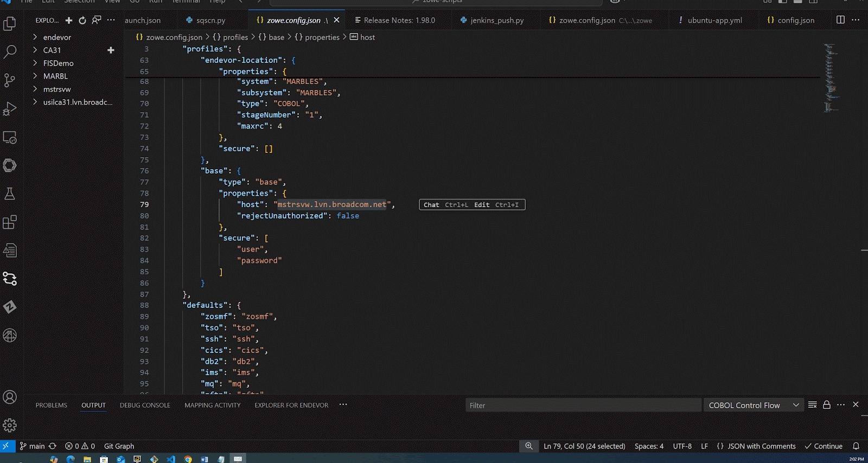This screenshot has height=463, width=868.
Task: Switch to the PROBLEMS panel tab
Action: click(x=52, y=406)
